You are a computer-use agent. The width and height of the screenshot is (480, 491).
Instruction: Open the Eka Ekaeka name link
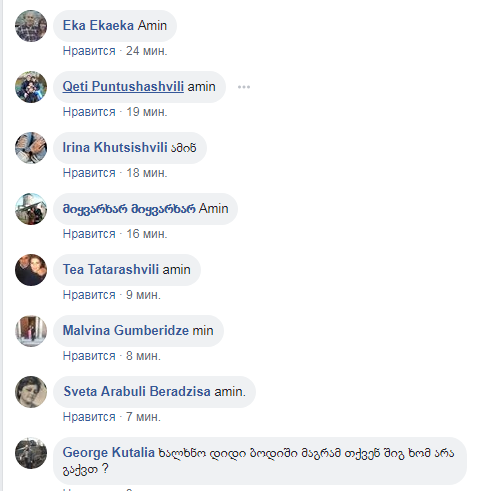[98, 25]
